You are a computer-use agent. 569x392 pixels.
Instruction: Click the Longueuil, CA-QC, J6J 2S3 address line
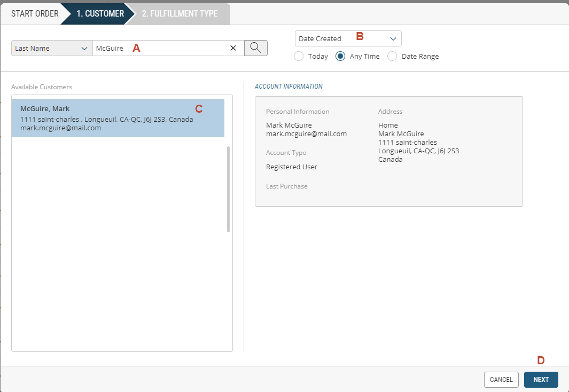point(418,151)
